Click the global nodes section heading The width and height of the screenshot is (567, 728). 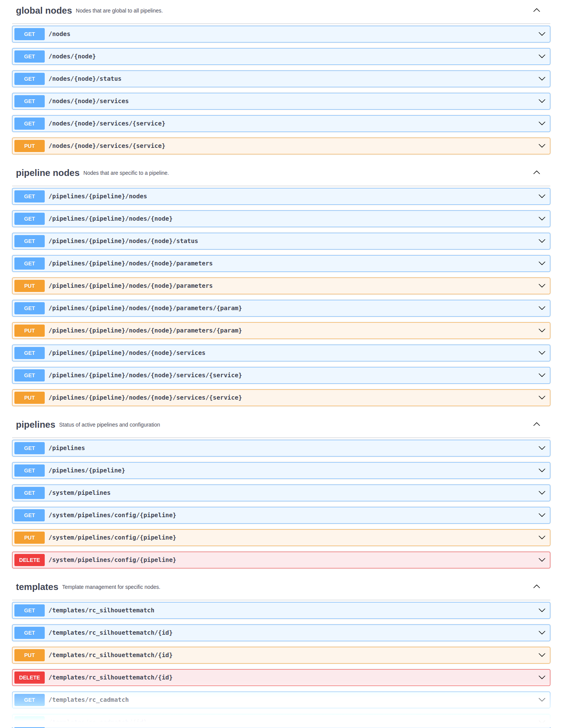44,11
